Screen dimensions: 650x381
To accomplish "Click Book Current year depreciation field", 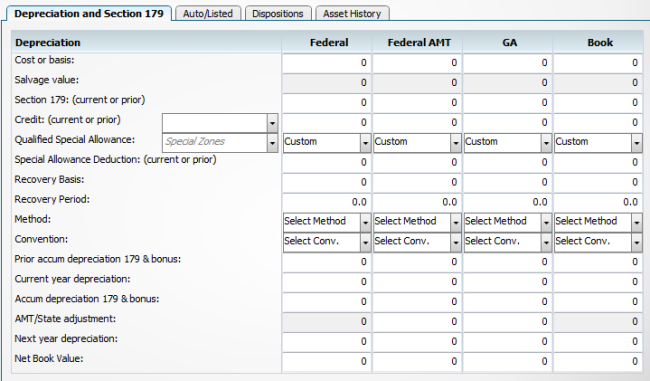I will coord(598,282).
